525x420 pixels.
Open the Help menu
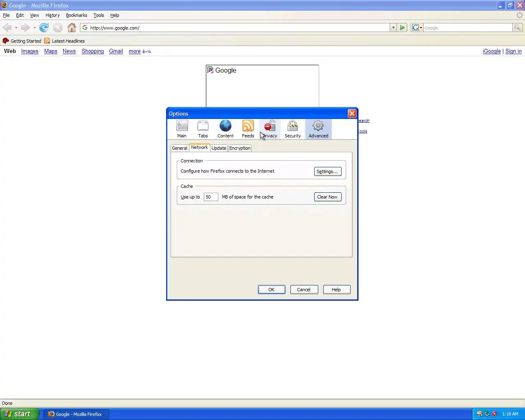click(x=115, y=15)
